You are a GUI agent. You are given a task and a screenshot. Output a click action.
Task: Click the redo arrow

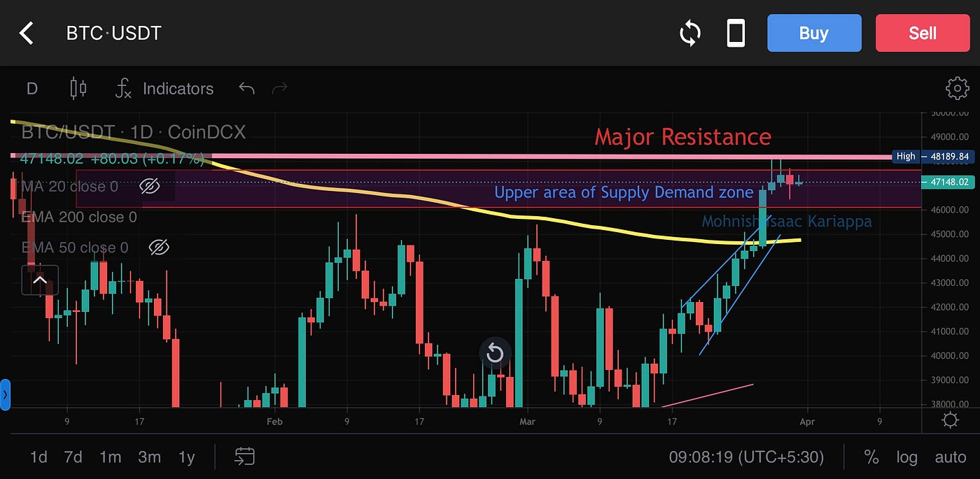[280, 88]
